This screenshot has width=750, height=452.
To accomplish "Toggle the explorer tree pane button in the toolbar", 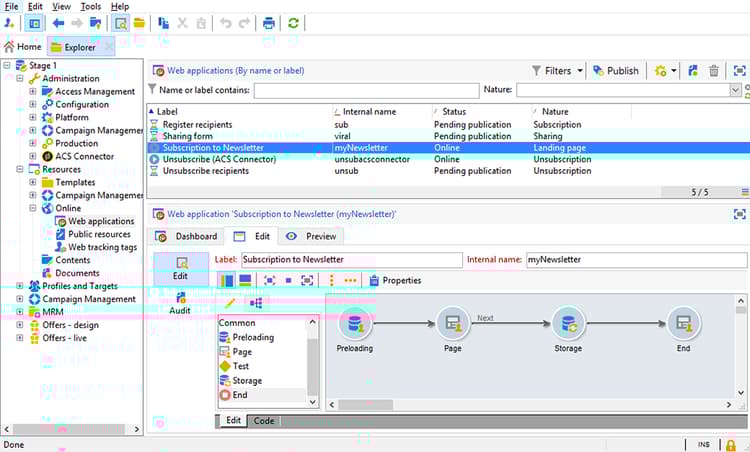I will pos(34,23).
